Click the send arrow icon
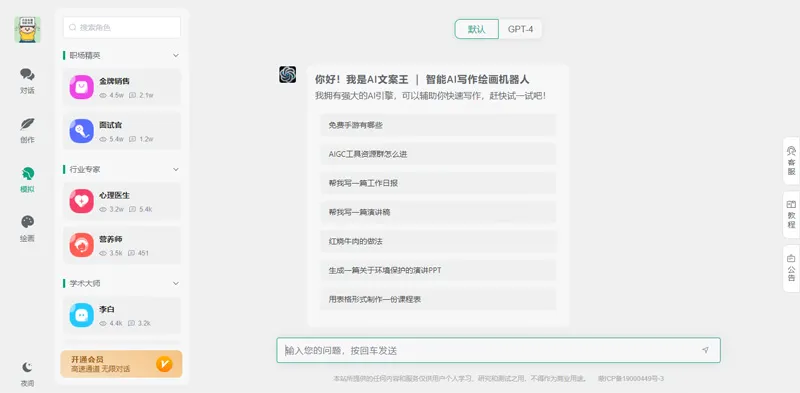 pyautogui.click(x=705, y=350)
